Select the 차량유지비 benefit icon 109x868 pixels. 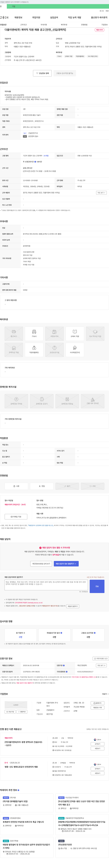pos(54,334)
